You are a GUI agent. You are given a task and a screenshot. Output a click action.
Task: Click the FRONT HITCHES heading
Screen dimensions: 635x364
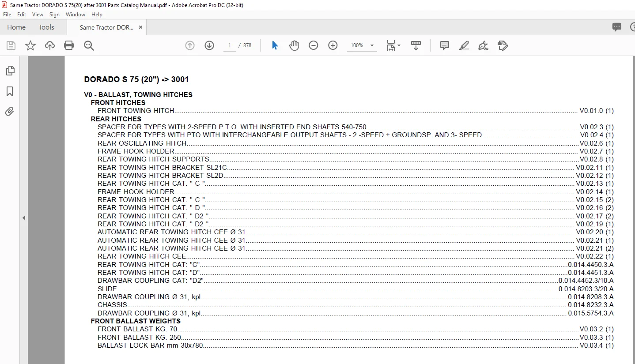coord(118,103)
